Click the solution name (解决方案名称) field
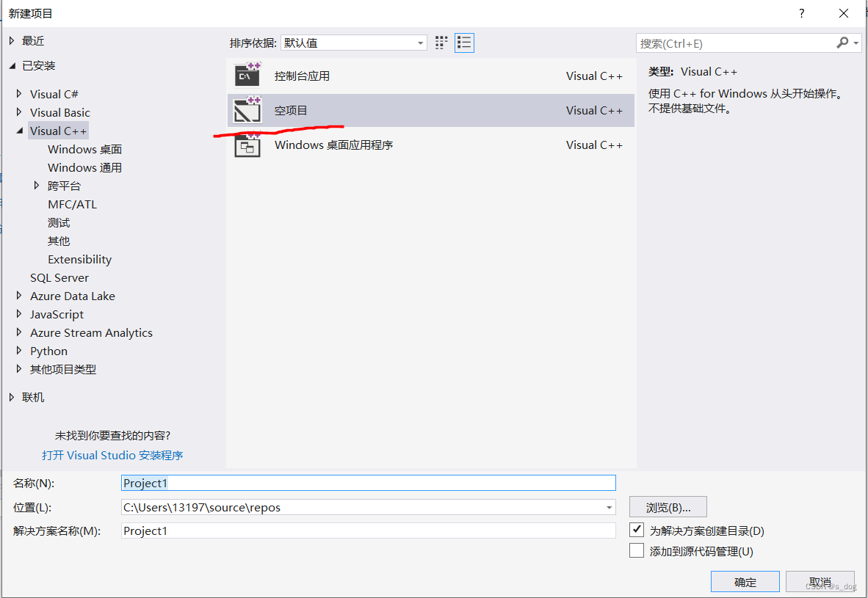The width and height of the screenshot is (868, 598). pyautogui.click(x=368, y=530)
